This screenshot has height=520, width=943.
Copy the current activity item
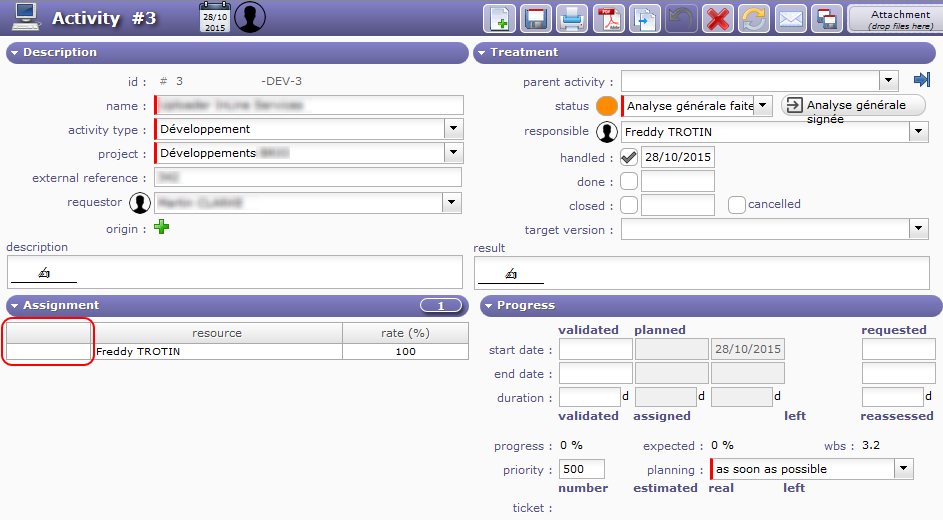point(644,19)
